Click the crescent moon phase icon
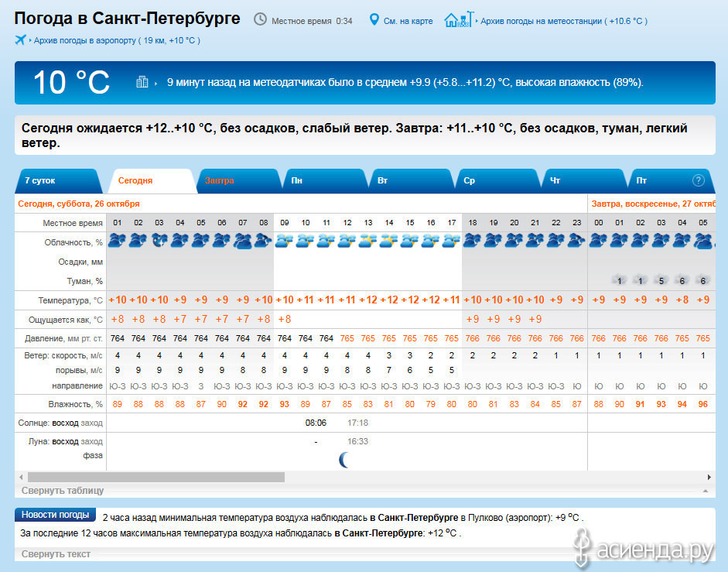Image resolution: width=728 pixels, height=572 pixels. tap(344, 460)
